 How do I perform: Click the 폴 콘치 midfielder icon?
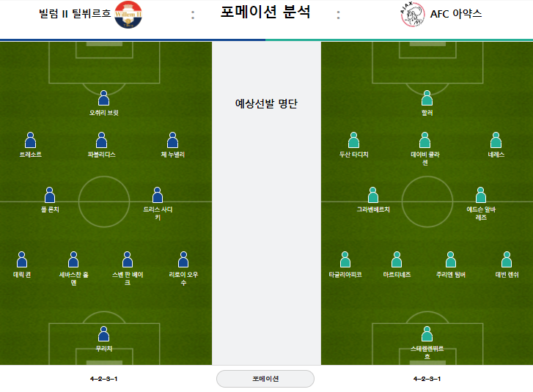(x=50, y=195)
